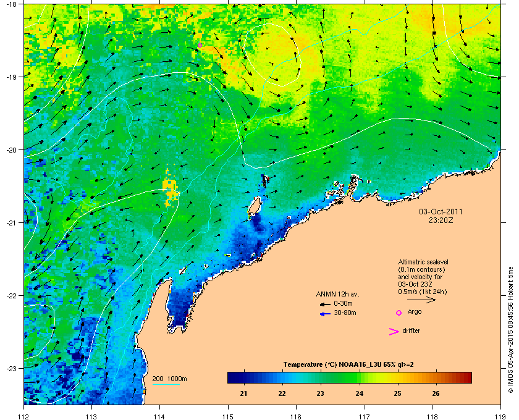Click the longitude label 115

point(228,416)
